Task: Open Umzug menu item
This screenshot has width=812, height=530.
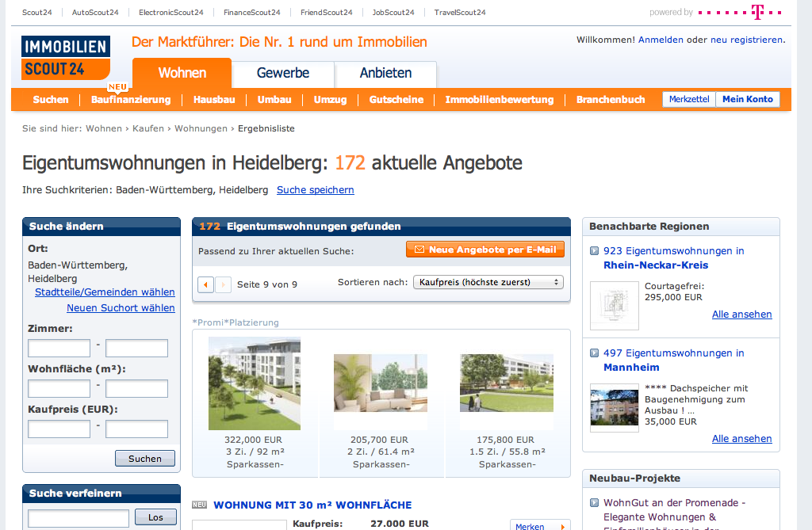Action: pos(331,99)
